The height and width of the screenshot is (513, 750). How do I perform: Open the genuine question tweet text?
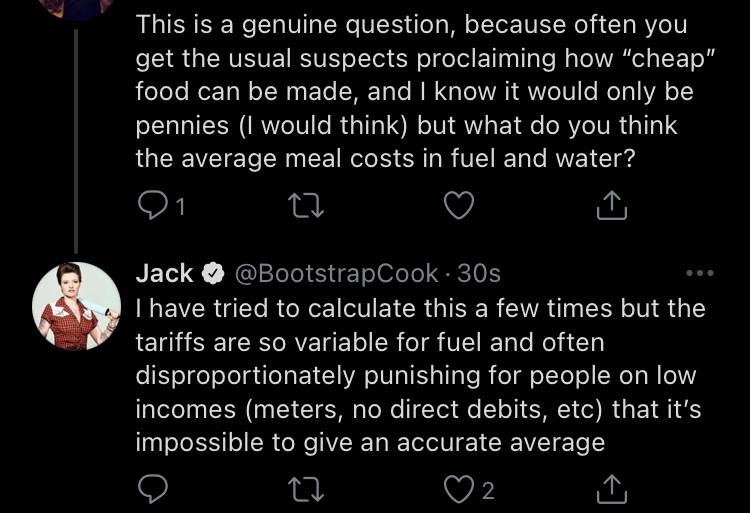[x=426, y=91]
